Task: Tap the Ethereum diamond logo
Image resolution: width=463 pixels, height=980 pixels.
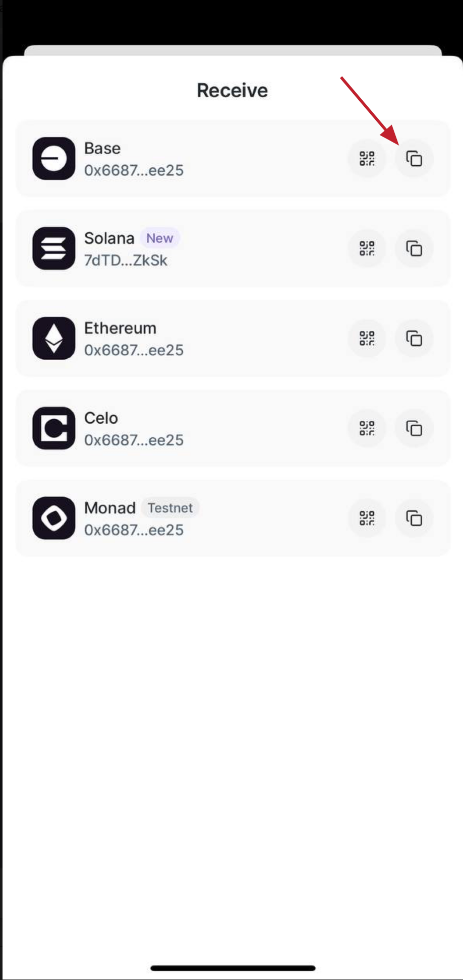Action: click(x=54, y=338)
